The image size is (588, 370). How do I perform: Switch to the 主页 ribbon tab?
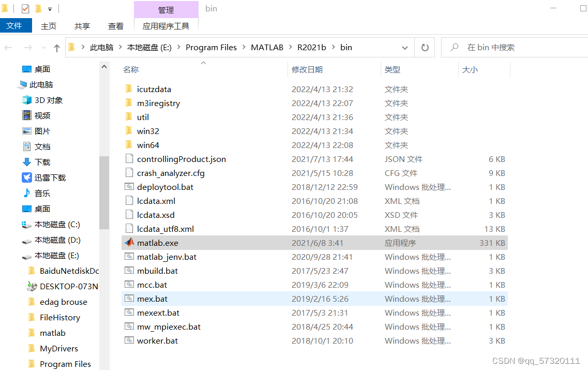(49, 26)
